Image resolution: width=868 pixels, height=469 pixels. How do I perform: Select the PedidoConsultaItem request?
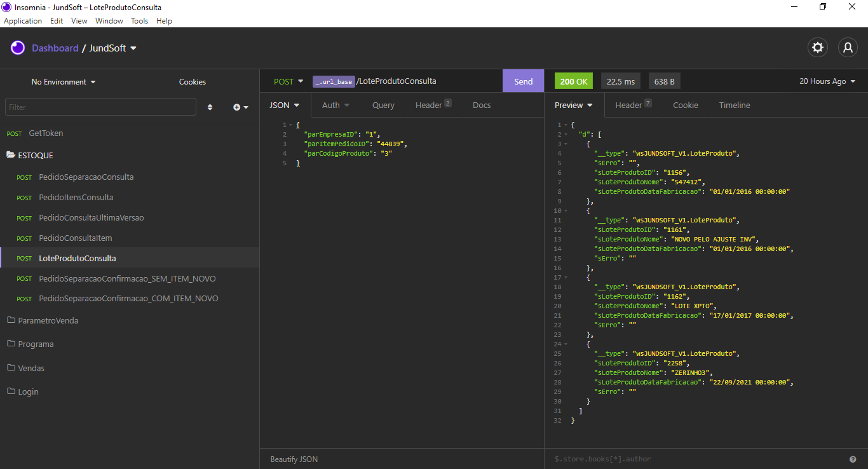[x=130, y=238]
